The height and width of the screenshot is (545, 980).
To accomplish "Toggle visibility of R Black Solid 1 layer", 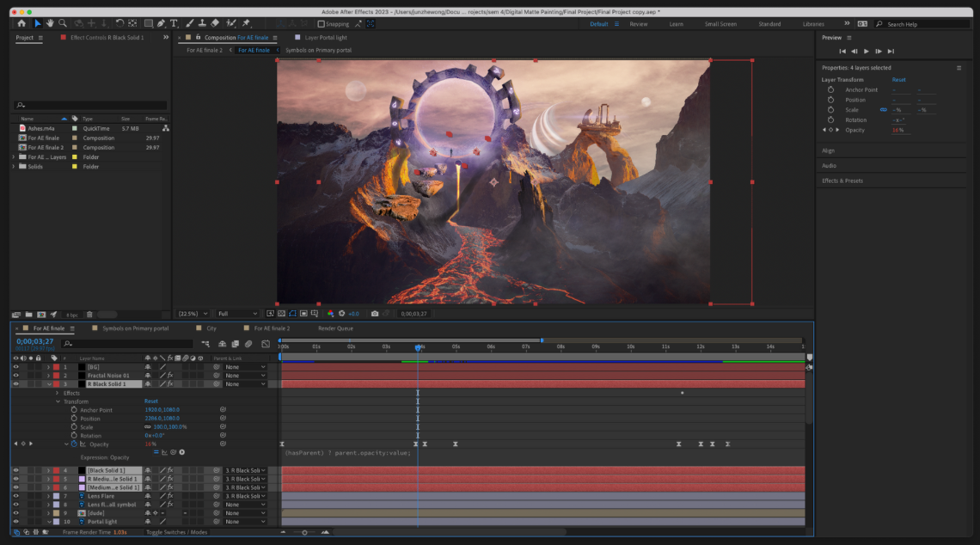I will tap(15, 383).
